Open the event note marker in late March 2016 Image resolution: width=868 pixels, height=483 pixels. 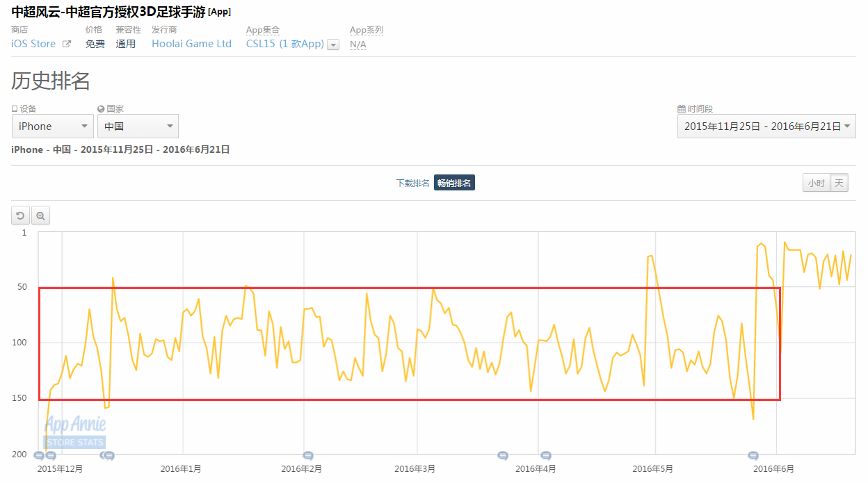click(x=503, y=455)
